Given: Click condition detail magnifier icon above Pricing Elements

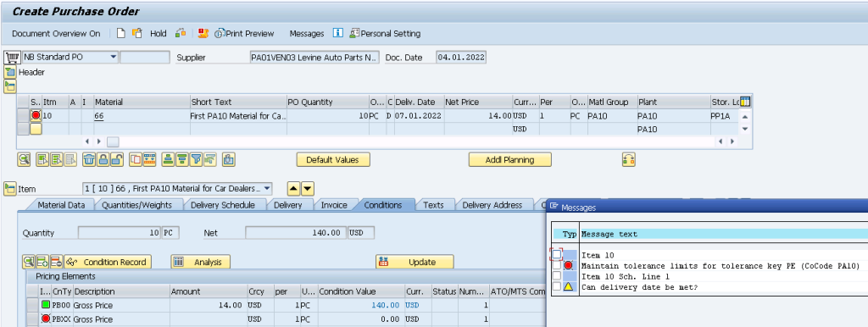Looking at the screenshot, I should pyautogui.click(x=28, y=263).
